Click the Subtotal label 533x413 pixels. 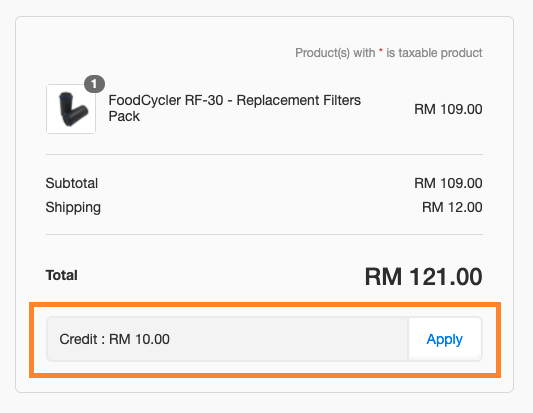click(x=72, y=184)
